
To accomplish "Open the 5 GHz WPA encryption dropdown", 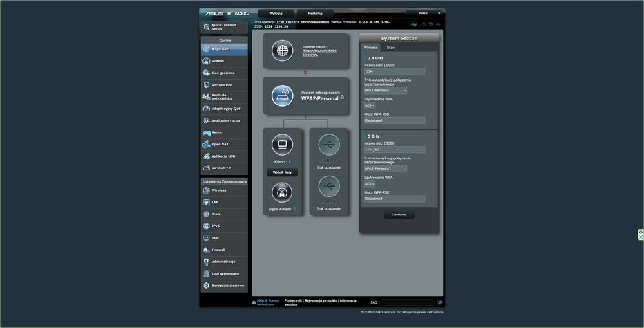I will pos(370,184).
